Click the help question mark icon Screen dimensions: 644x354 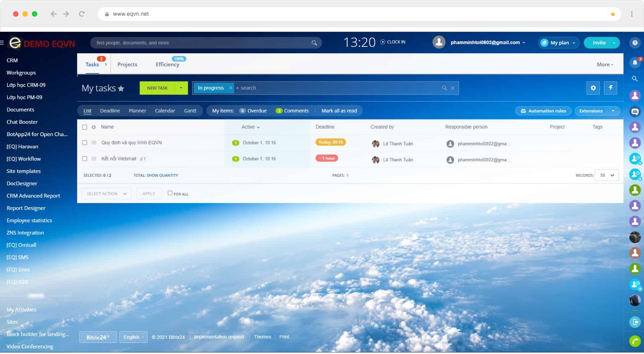pos(635,43)
